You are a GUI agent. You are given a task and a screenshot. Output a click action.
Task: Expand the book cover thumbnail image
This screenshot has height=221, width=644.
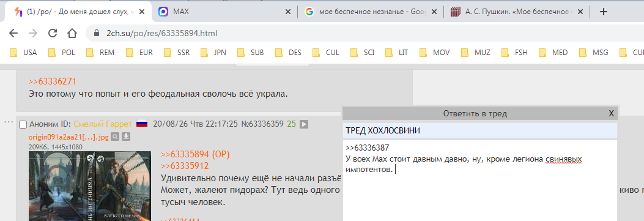pos(91,186)
